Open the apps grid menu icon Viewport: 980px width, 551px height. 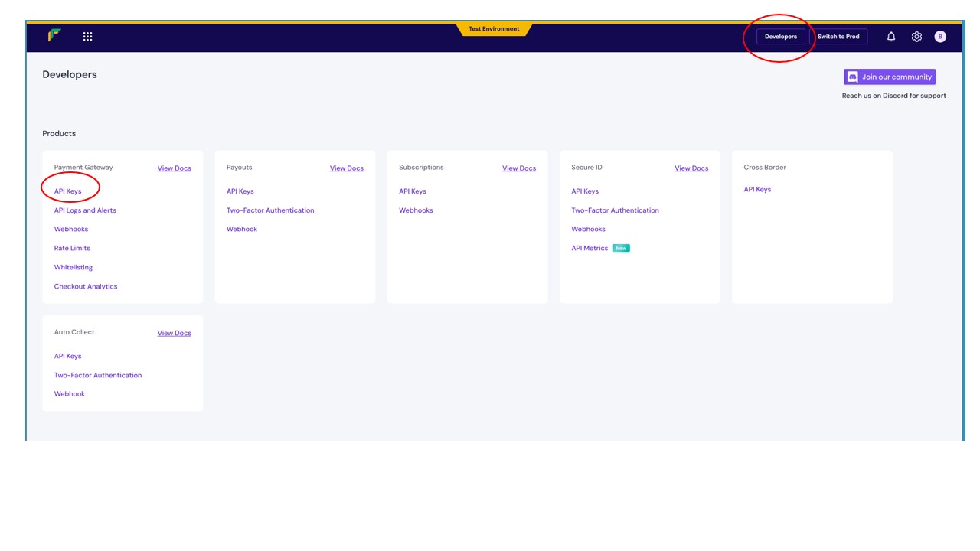[87, 37]
